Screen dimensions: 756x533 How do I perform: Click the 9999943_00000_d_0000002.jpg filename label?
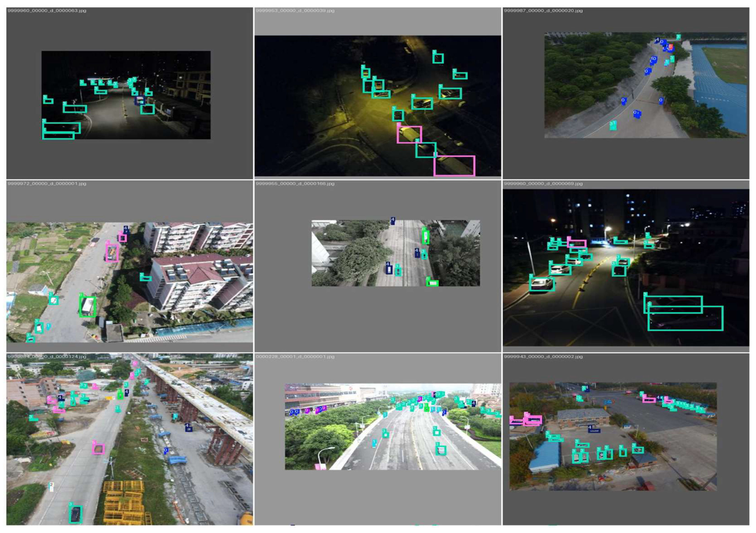543,357
